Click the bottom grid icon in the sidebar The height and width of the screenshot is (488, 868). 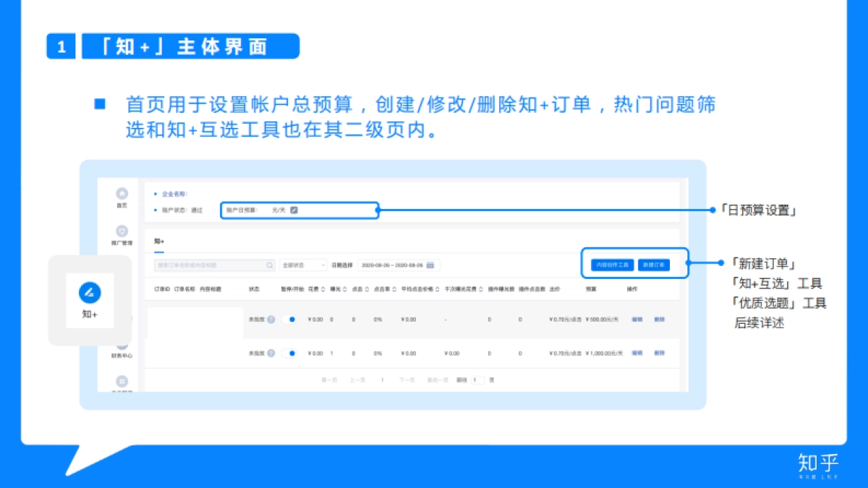[122, 380]
